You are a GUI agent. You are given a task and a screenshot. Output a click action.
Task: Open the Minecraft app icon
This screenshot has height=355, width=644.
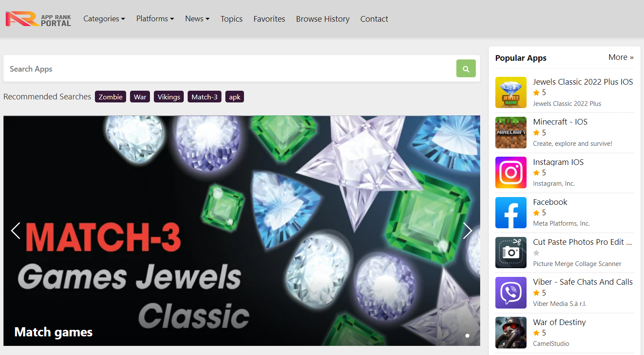tap(511, 132)
